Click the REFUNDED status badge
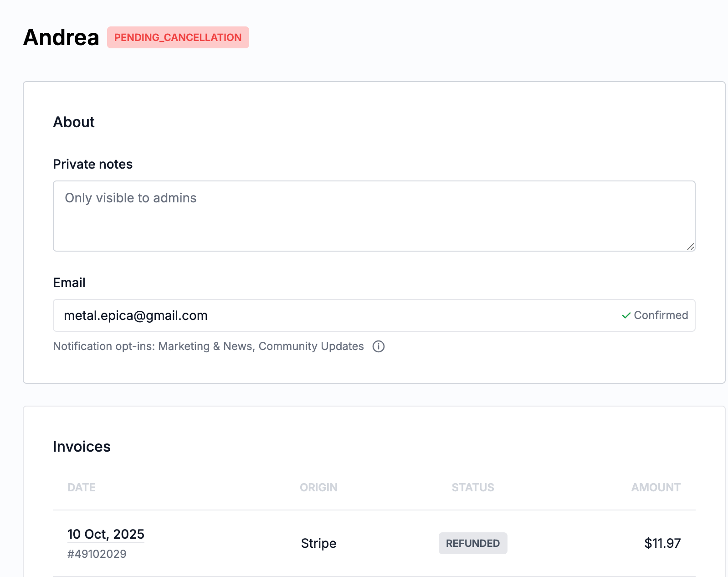 (472, 543)
